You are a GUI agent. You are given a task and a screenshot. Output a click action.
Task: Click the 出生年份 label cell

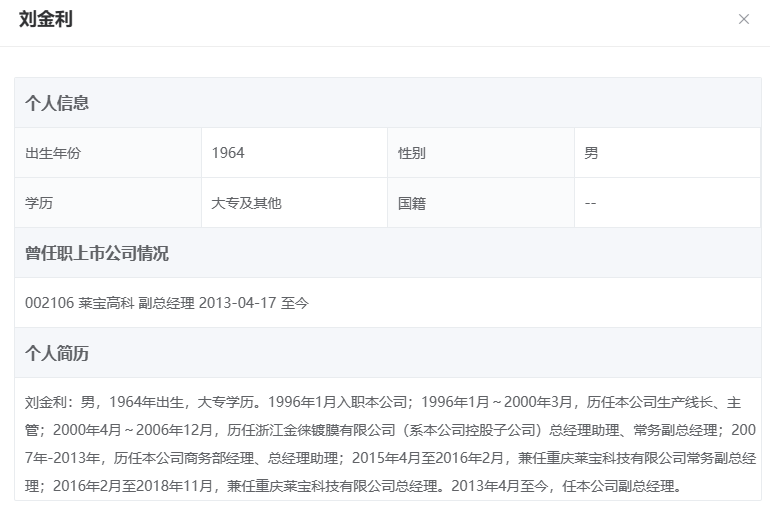click(108, 153)
